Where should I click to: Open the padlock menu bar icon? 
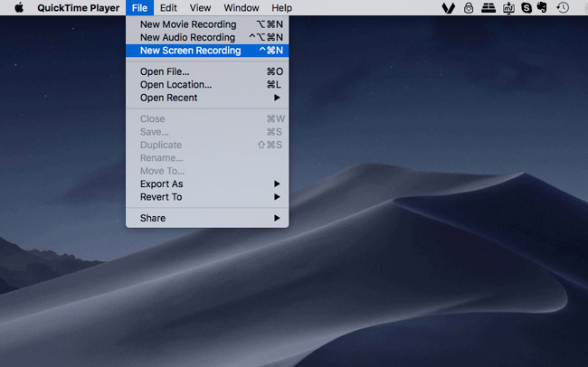click(x=469, y=8)
